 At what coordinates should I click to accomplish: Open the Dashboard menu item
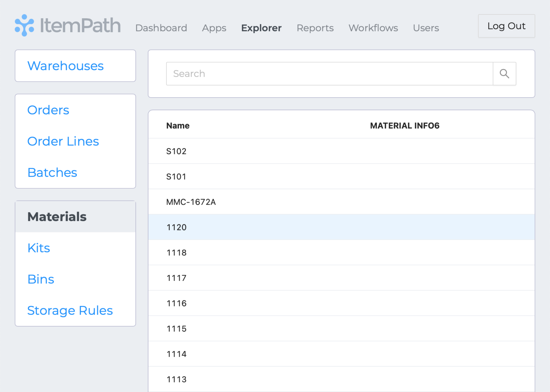coord(161,28)
